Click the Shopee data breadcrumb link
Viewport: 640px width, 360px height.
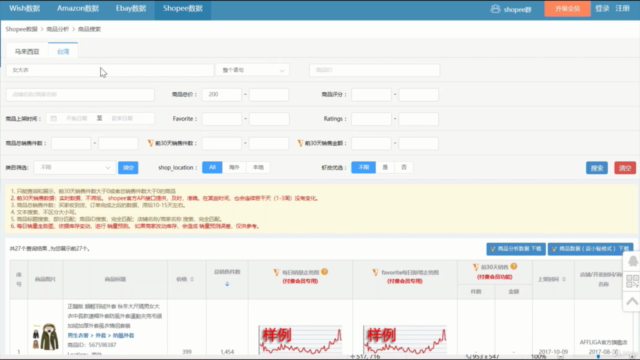[22, 29]
